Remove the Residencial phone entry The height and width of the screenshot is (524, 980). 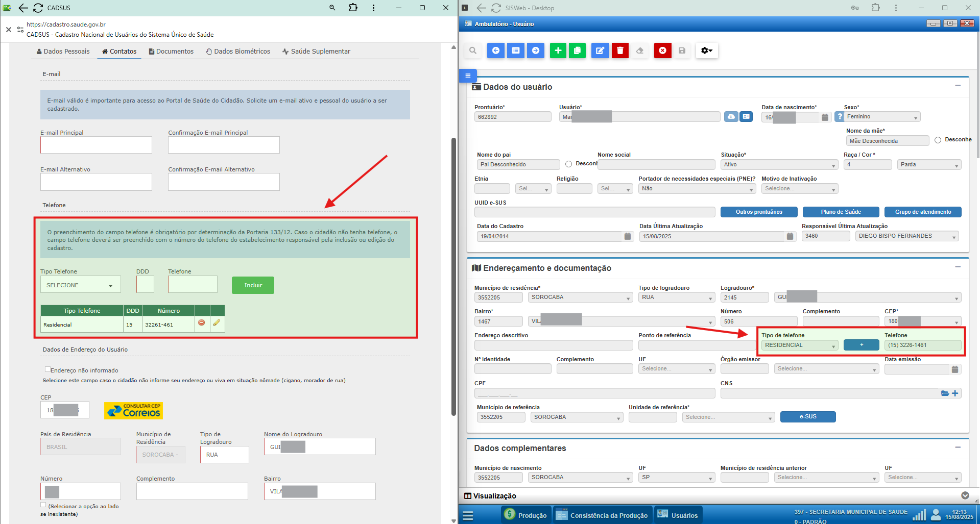pyautogui.click(x=202, y=323)
